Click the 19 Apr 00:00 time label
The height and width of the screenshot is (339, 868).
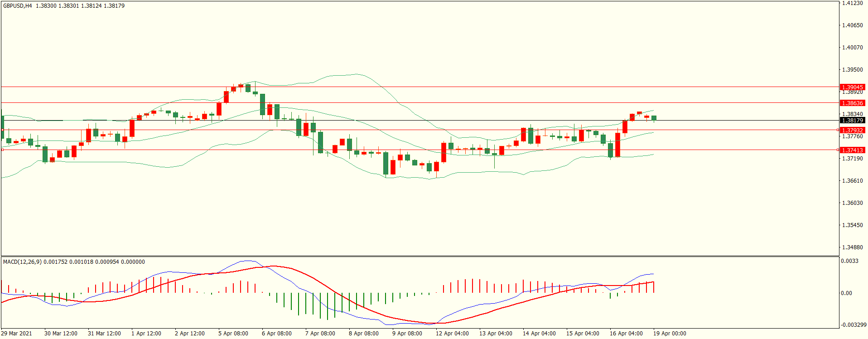click(670, 333)
